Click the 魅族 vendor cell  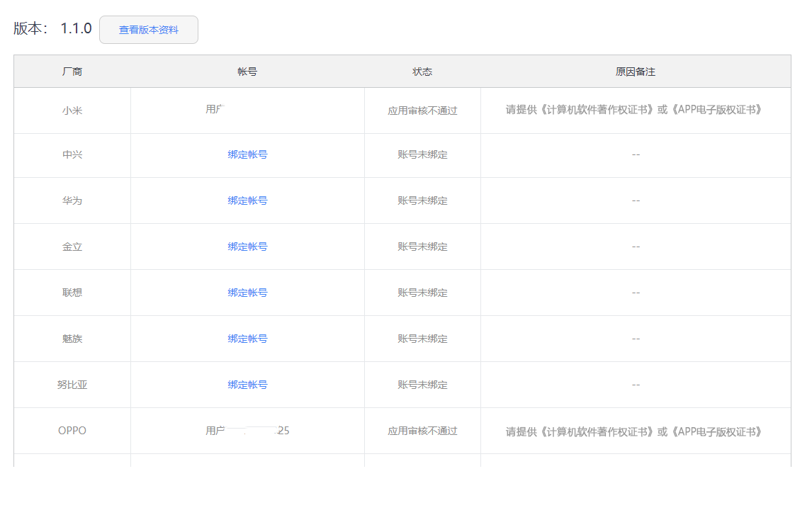[x=72, y=339]
